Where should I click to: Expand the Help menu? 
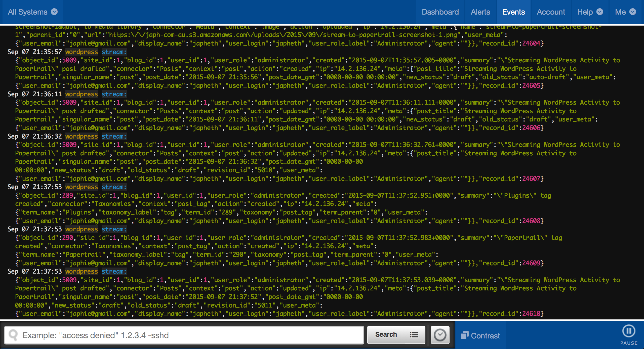[x=590, y=12]
